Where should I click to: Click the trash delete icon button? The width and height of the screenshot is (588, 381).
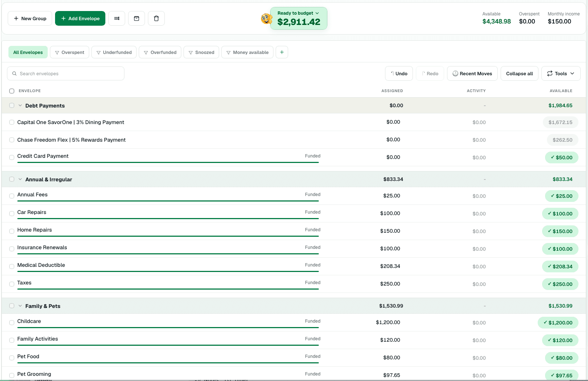coord(156,18)
